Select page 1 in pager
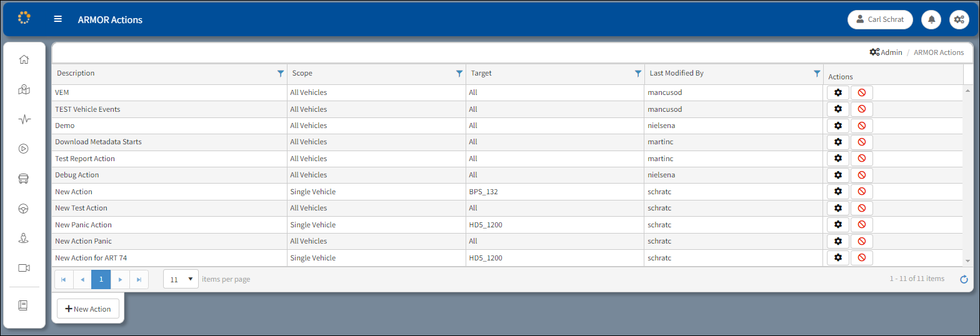Screen dimensions: 980x336 (101, 279)
